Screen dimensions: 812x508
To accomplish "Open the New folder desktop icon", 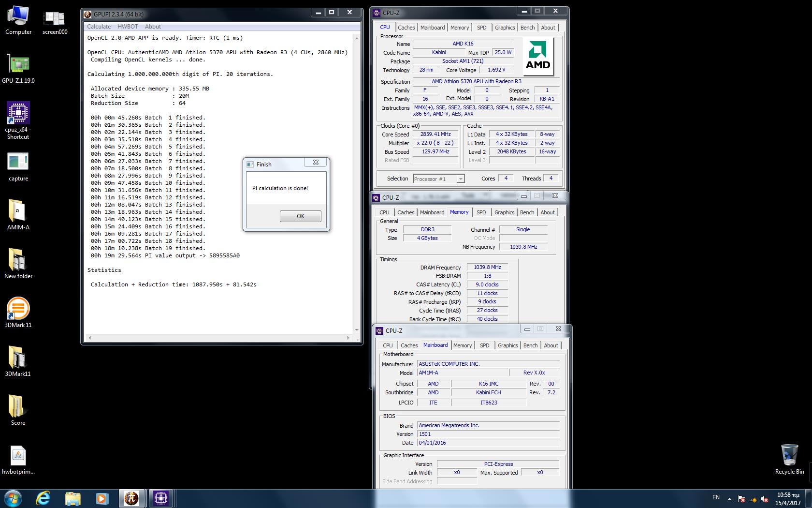I will click(18, 264).
